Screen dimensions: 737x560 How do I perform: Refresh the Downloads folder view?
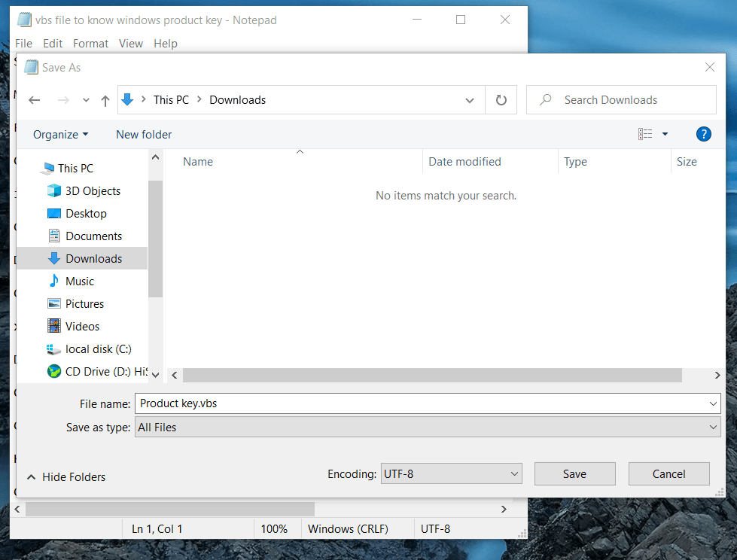click(501, 100)
